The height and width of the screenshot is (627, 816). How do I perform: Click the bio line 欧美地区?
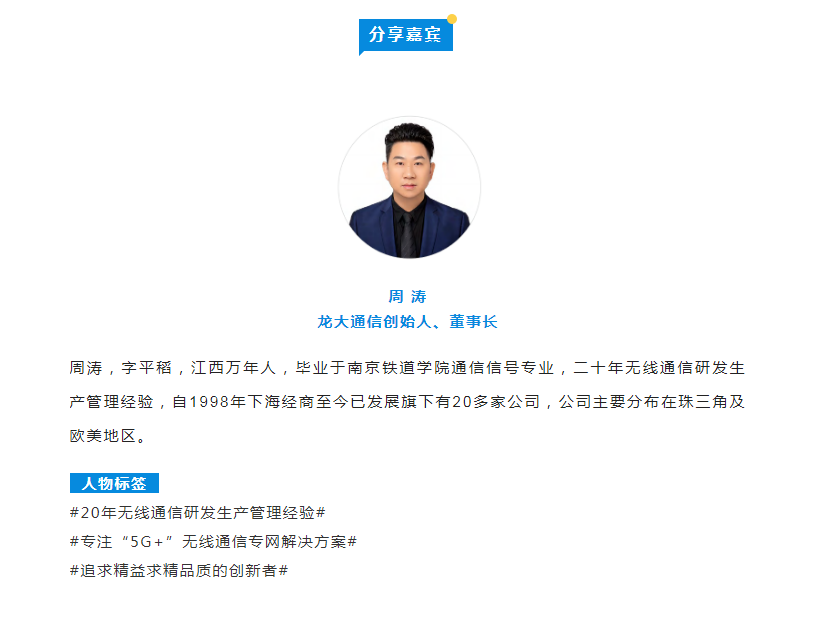[x=108, y=436]
